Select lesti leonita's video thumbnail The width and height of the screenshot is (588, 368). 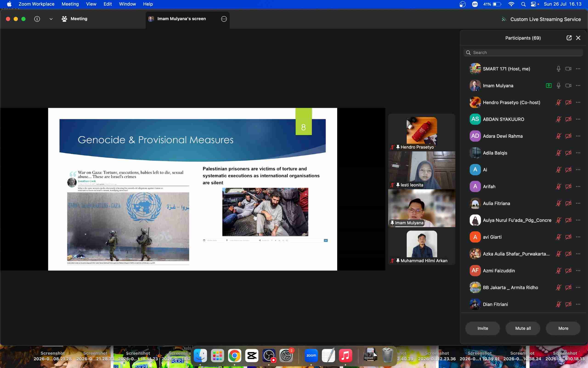421,170
